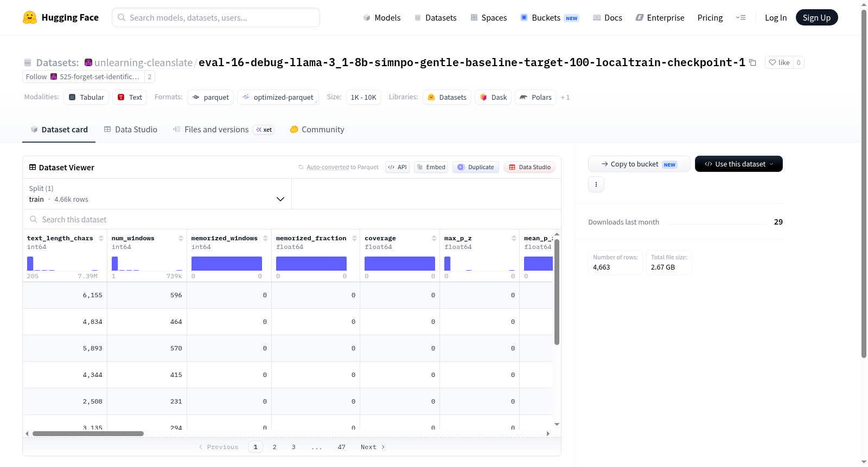Open the Use this dataset dropdown
Image resolution: width=868 pixels, height=467 pixels.
coord(739,164)
